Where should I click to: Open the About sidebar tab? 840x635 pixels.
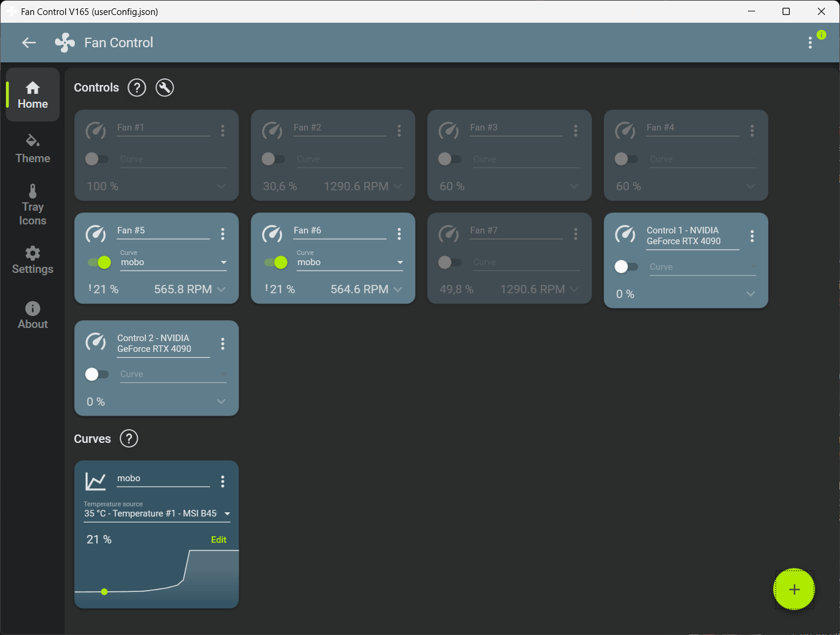(x=33, y=315)
